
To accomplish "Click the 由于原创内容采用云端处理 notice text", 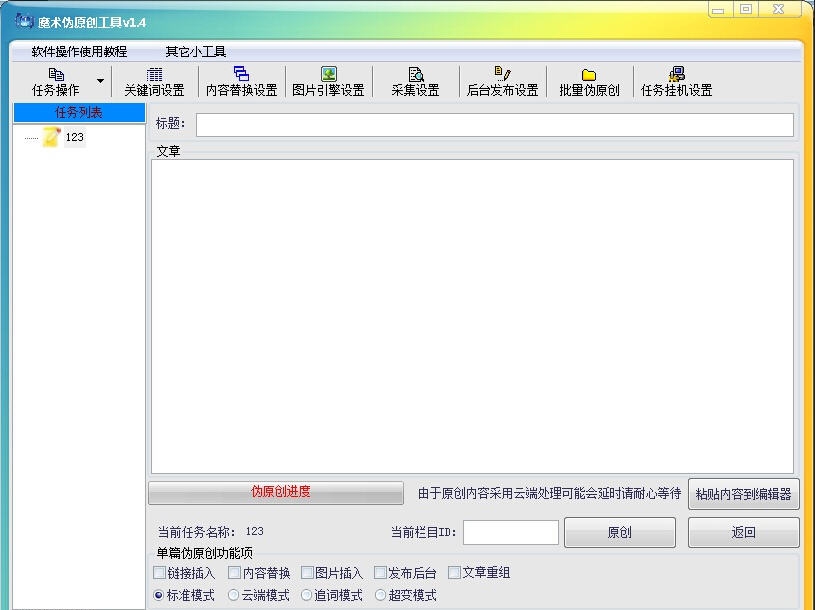I will click(x=549, y=493).
